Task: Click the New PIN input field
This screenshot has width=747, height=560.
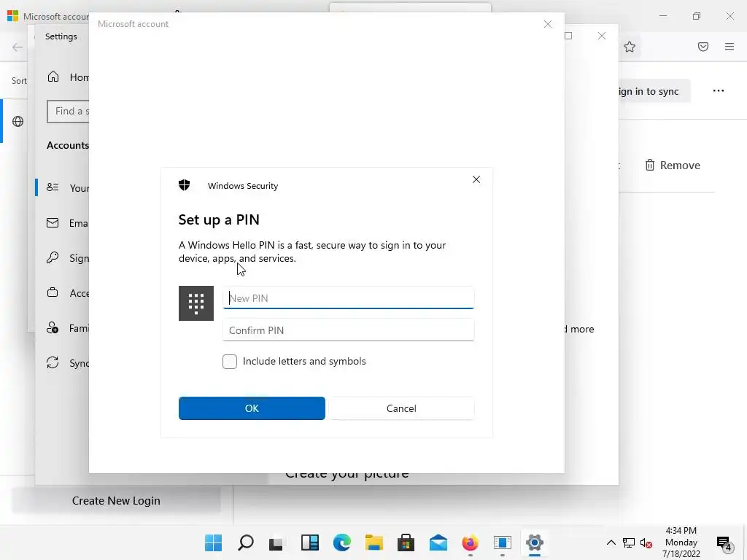Action: tap(348, 298)
